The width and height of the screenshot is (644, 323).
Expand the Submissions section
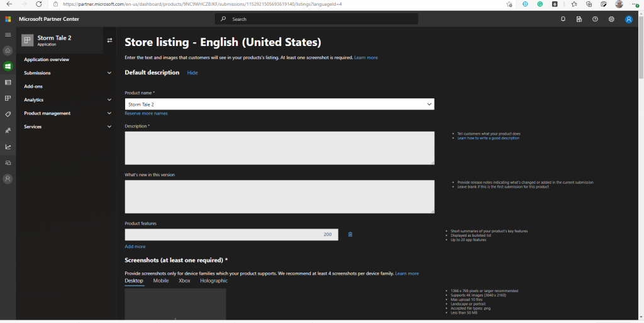click(109, 73)
